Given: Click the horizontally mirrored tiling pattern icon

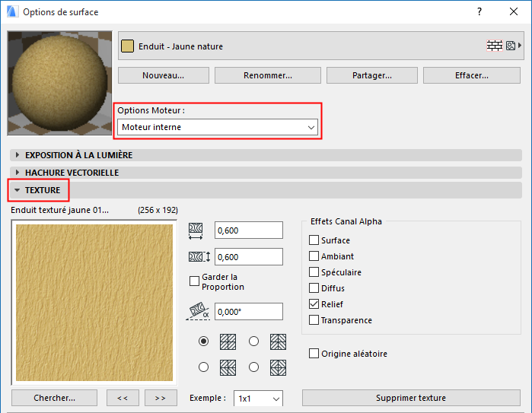Looking at the screenshot, I should click(x=278, y=342).
